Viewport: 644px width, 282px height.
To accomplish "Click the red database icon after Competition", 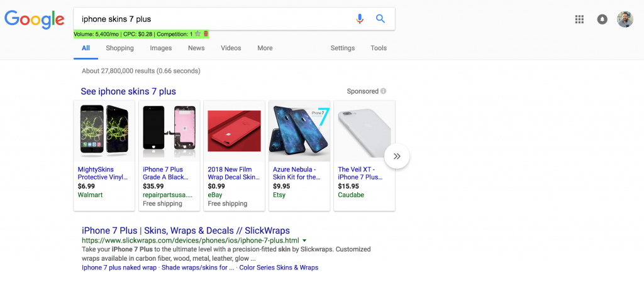I will [x=206, y=34].
